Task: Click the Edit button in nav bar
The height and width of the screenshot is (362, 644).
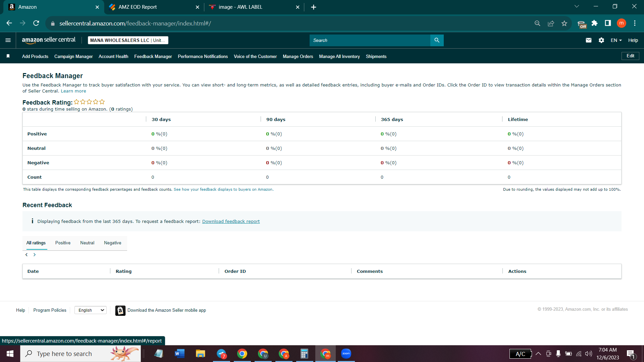Action: [630, 56]
